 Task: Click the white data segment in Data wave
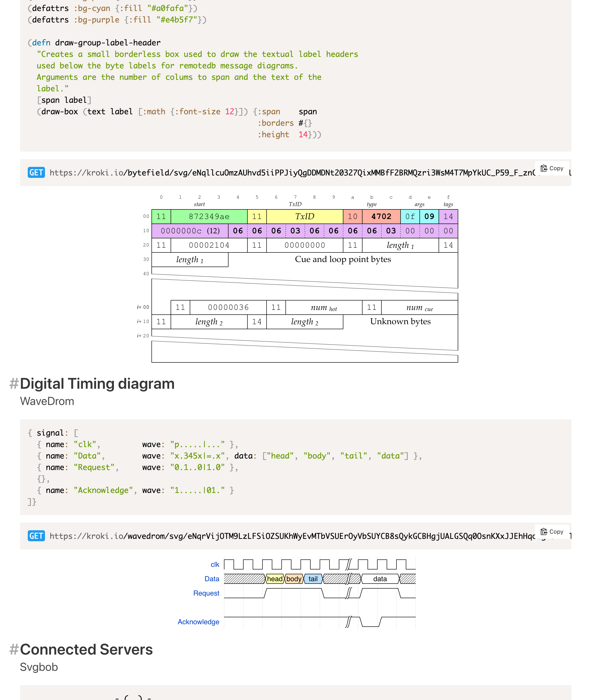coord(380,579)
